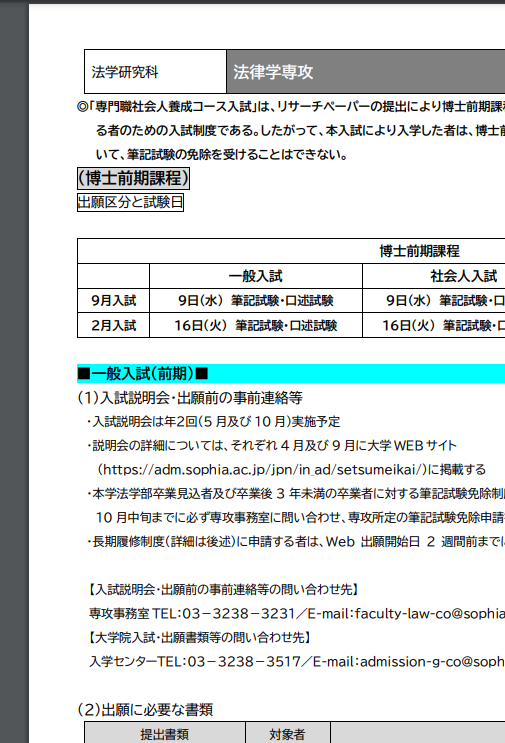The image size is (505, 743).
Task: Click the 入学センター TEL:03-3238-3517 line
Action: coord(297,661)
